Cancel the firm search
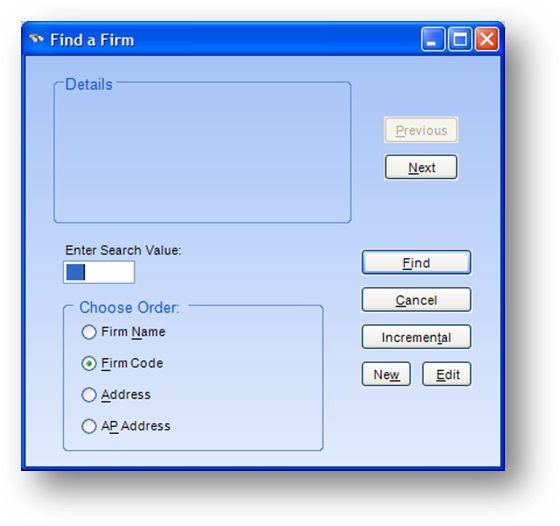 [416, 300]
